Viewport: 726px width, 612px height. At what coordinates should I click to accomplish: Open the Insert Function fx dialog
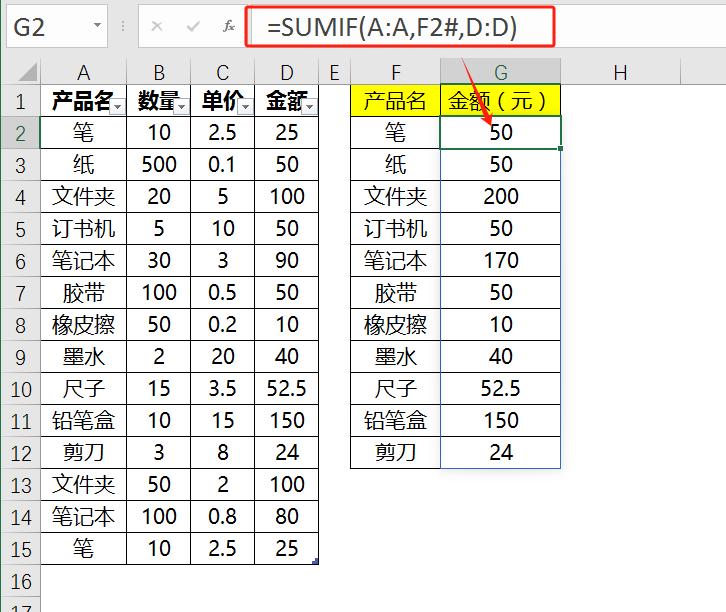229,26
